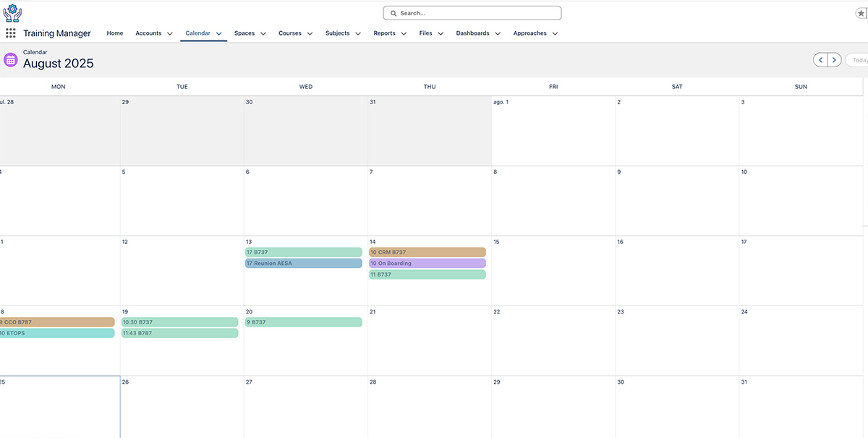This screenshot has width=868, height=438.
Task: Open the 10 CRM B737 event
Action: click(x=427, y=253)
